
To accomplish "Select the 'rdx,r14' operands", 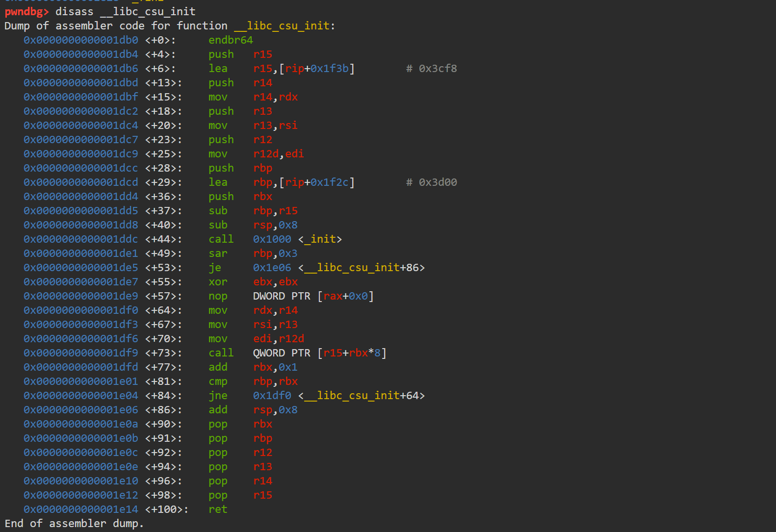I will (276, 310).
